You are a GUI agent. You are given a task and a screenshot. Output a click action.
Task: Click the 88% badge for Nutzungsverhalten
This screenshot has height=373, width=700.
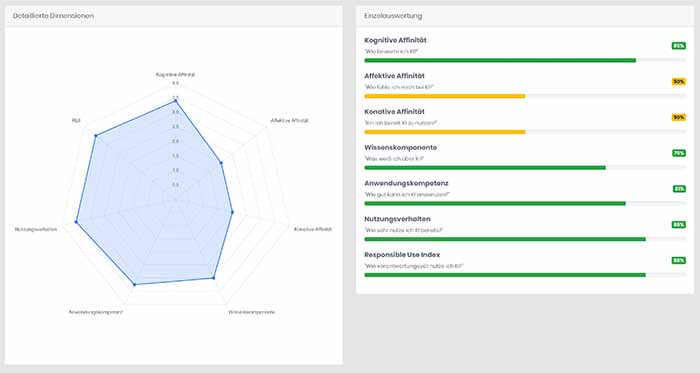pyautogui.click(x=679, y=224)
